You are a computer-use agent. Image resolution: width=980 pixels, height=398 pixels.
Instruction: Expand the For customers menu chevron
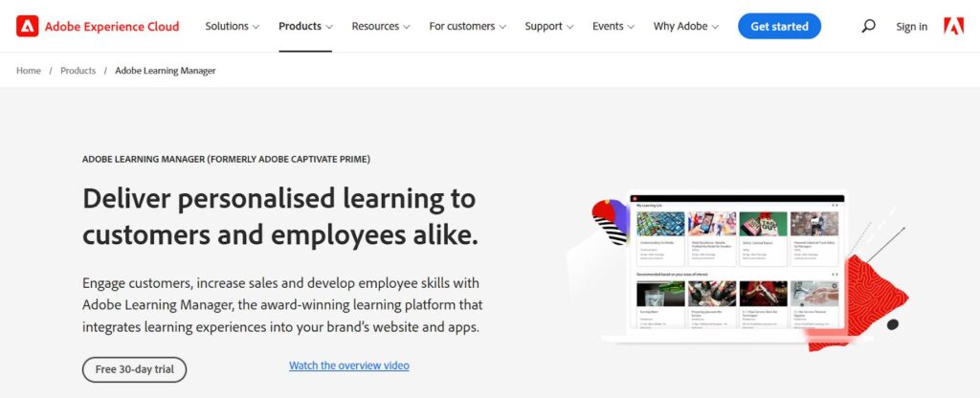(x=502, y=27)
